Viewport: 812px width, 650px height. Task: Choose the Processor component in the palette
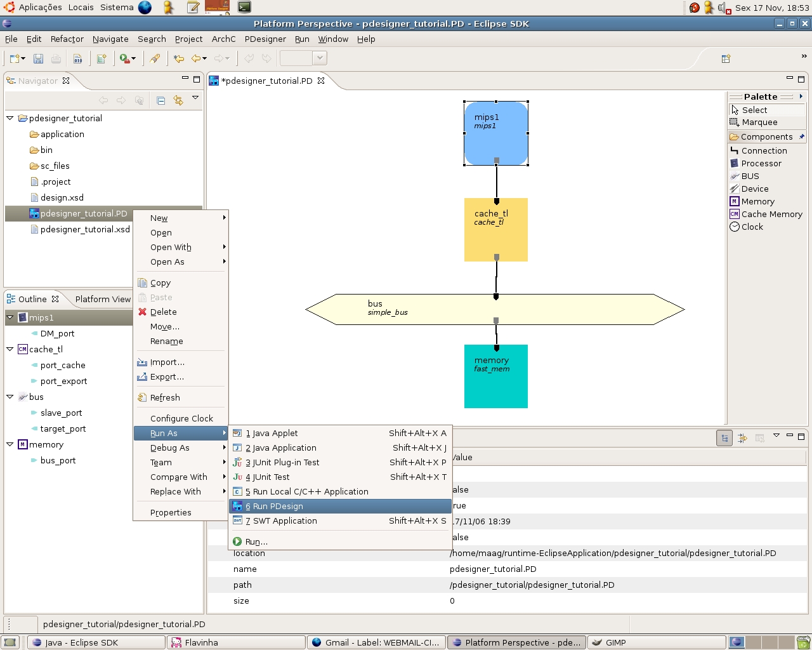[x=756, y=163]
